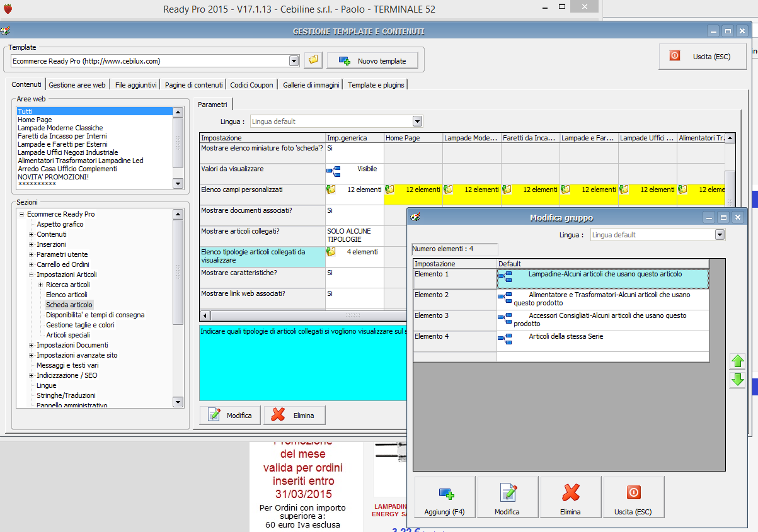Click Modifica button in Modifica gruppo dialog
Screen dimensions: 758x532
coord(507,497)
